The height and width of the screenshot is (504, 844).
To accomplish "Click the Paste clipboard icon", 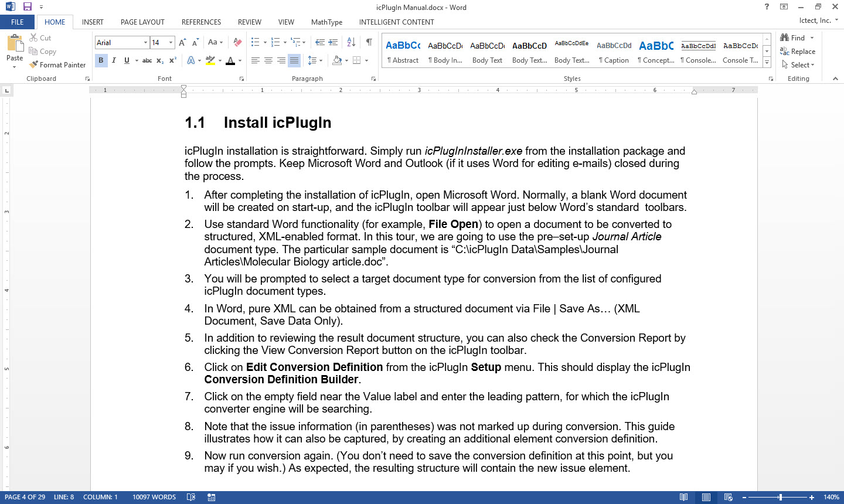I will pos(14,44).
